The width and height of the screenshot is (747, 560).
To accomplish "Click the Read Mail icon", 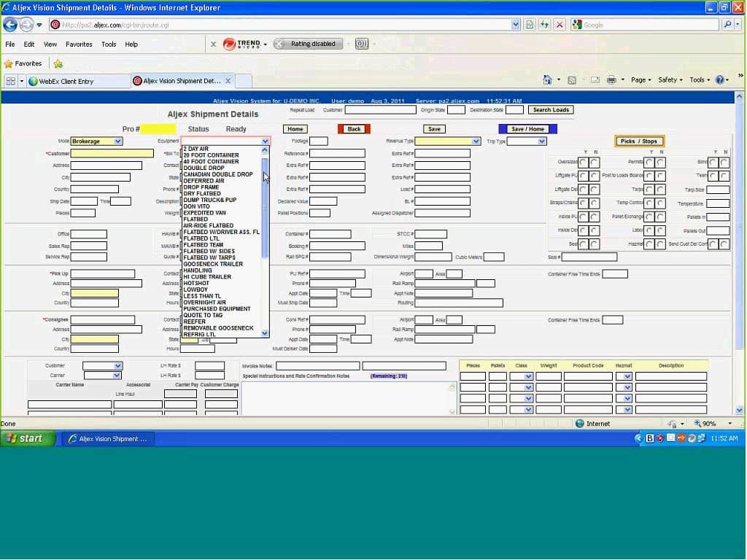I will pos(595,80).
